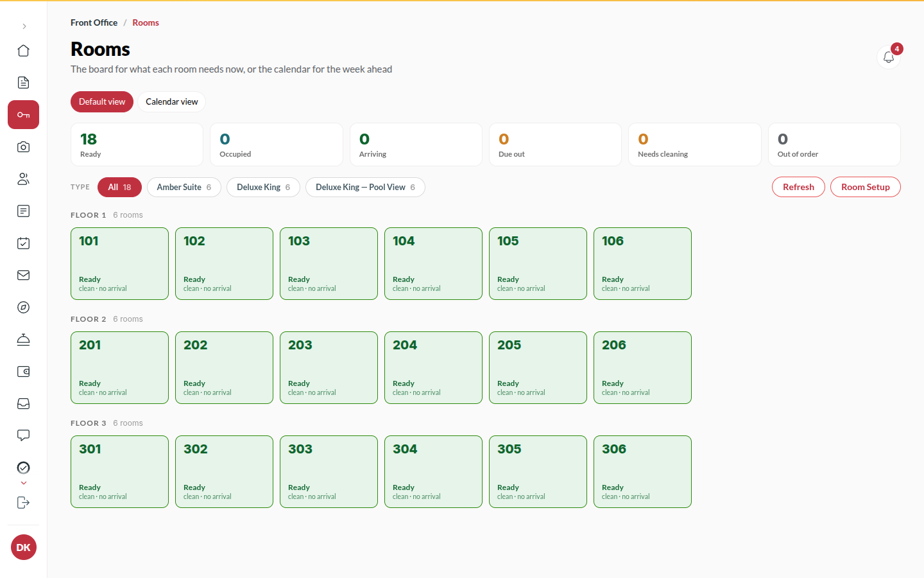This screenshot has height=578, width=924.
Task: Click the sign-out icon in the sidebar
Action: [24, 502]
